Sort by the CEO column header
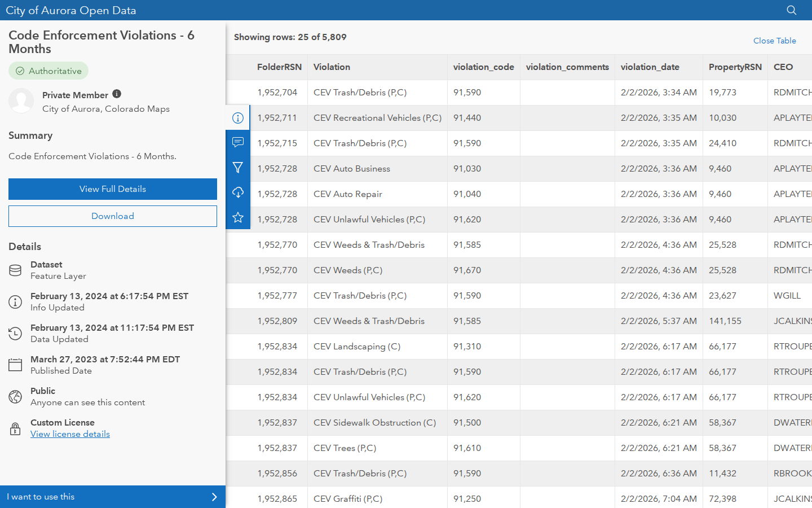812x508 pixels. 783,67
